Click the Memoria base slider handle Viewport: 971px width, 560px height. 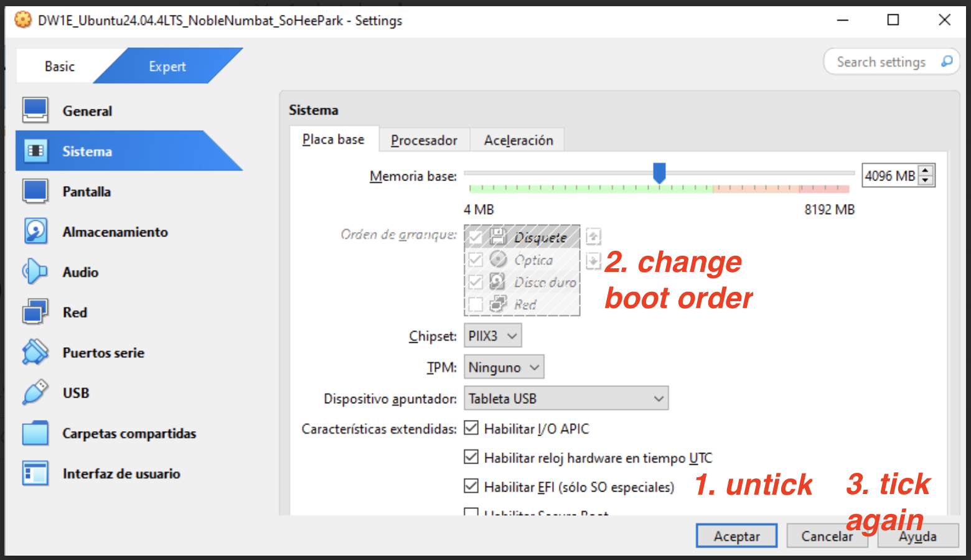tap(659, 173)
